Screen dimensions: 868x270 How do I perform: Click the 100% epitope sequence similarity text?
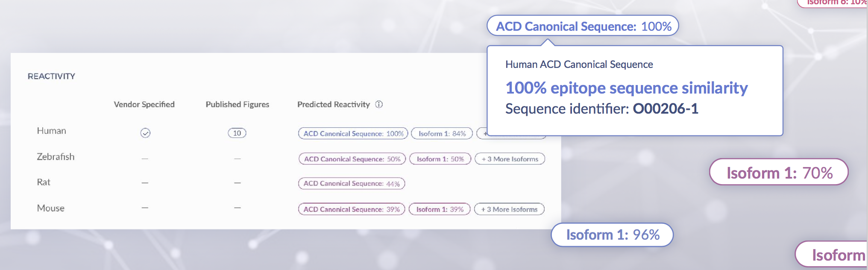click(627, 88)
